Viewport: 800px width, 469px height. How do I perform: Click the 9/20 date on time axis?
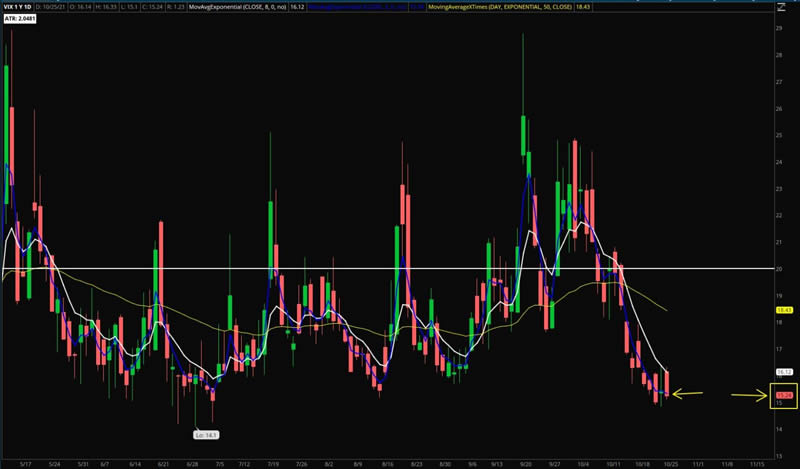tap(526, 464)
